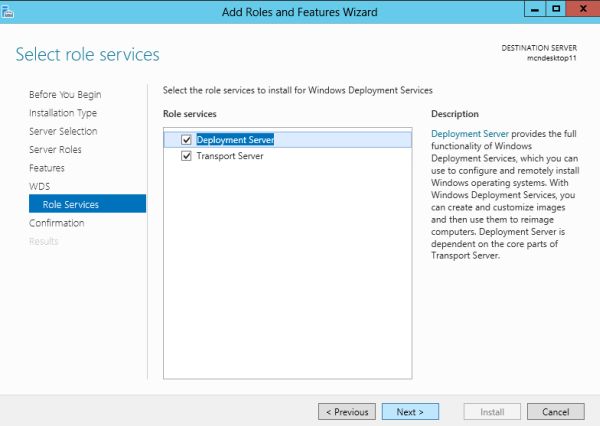Navigate to the Server Roles step
The image size is (600, 426).
point(55,150)
